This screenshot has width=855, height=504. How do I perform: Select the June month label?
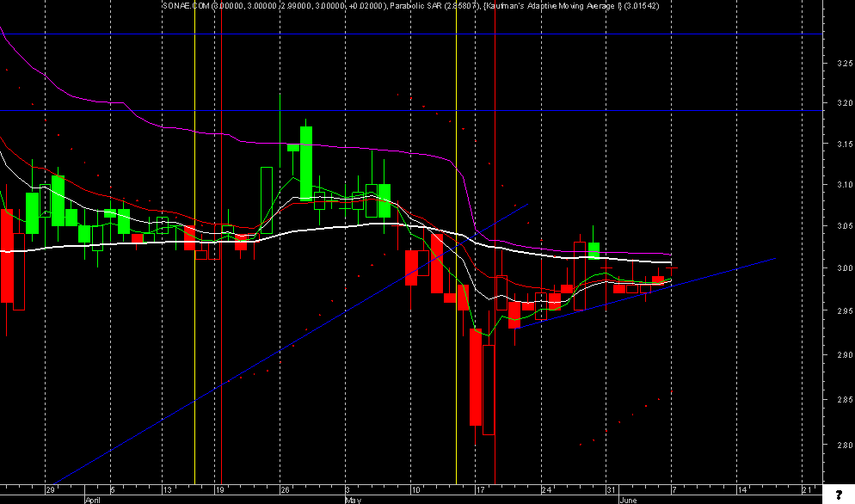coord(628,501)
